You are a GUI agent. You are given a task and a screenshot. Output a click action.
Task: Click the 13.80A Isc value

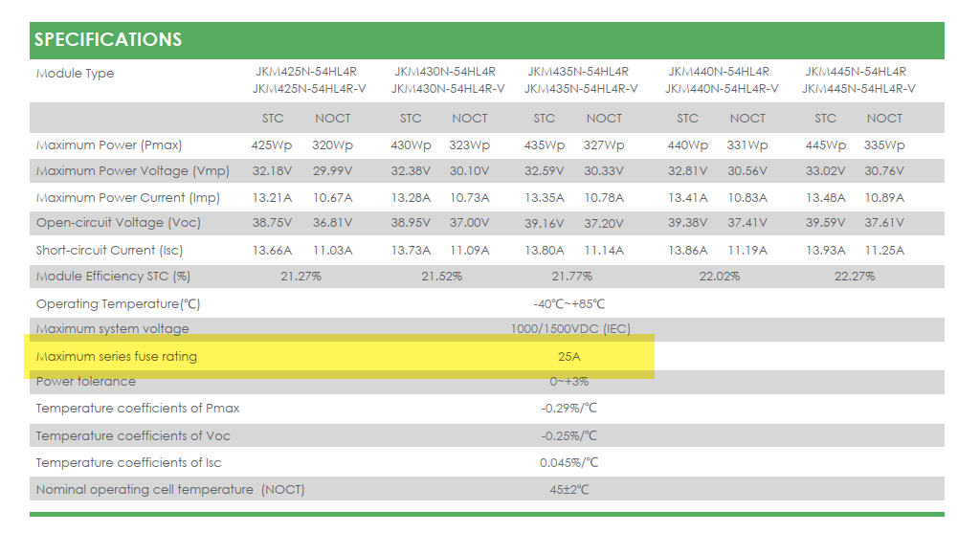545,250
